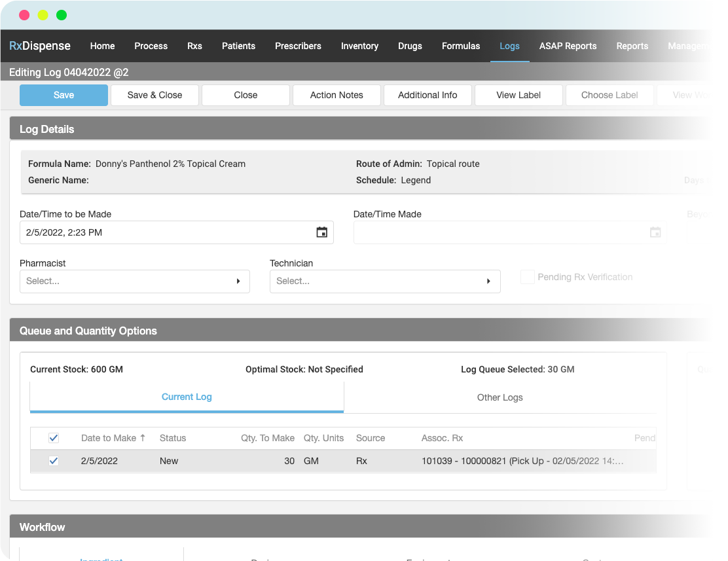The width and height of the screenshot is (728, 561).
Task: Click the Qty. Units column header
Action: (323, 438)
